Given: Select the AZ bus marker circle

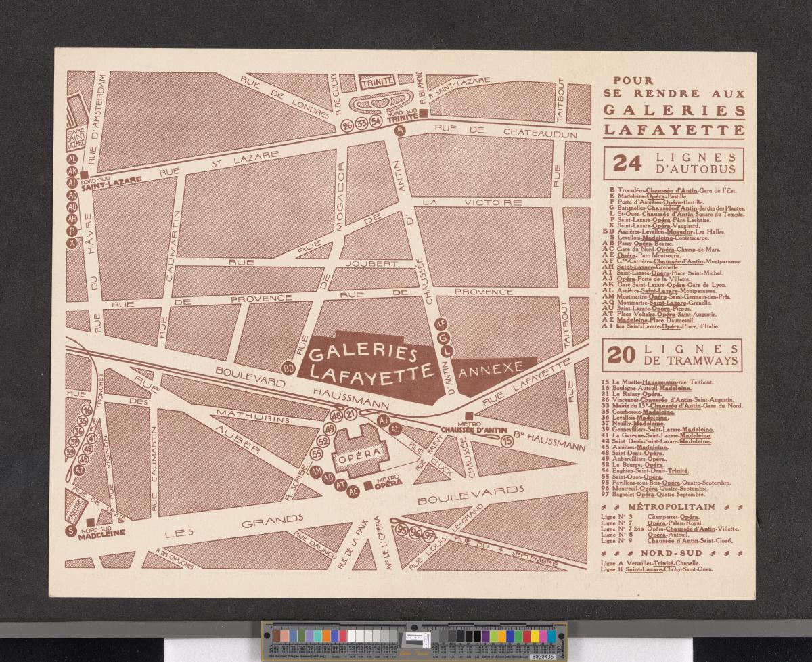Looking at the screenshot, I should pyautogui.click(x=81, y=469).
